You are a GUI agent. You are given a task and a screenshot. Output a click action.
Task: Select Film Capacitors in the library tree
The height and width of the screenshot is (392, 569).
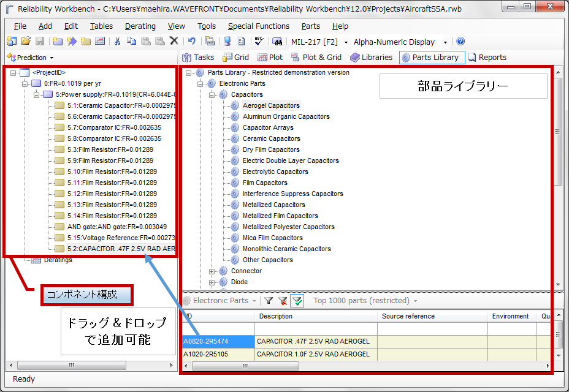[x=265, y=183]
